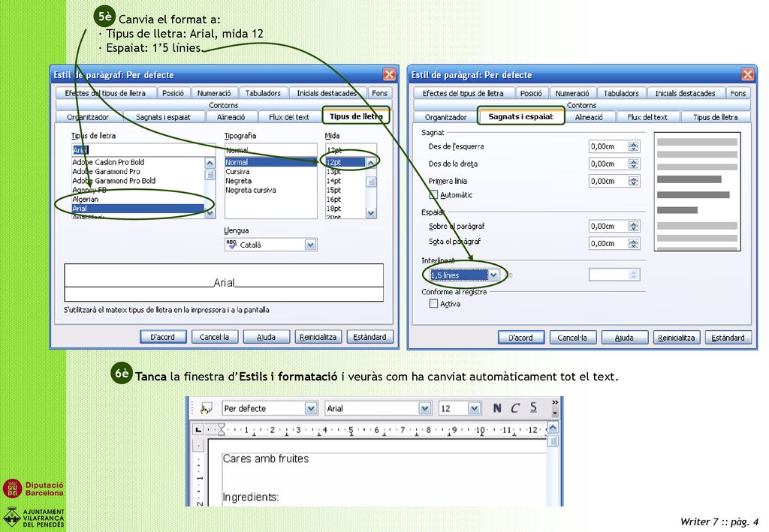The image size is (769, 532).
Task: Select Negreta typeface style
Action: [270, 181]
